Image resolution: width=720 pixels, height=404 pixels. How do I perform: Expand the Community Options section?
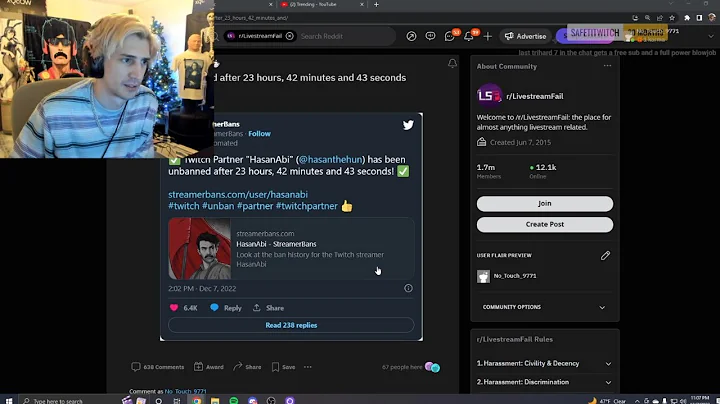(x=545, y=307)
